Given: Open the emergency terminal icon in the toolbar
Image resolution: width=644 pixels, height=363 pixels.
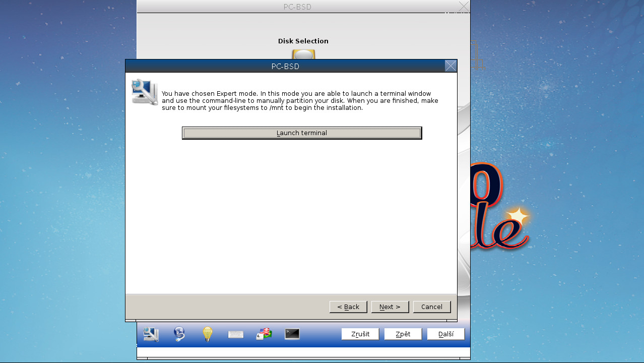Looking at the screenshot, I should tap(291, 334).
